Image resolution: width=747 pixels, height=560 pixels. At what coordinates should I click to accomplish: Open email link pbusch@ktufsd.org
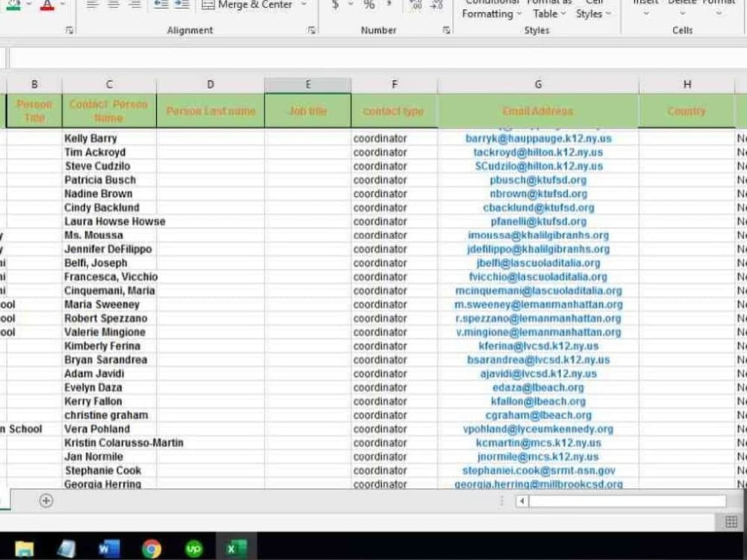pos(539,180)
